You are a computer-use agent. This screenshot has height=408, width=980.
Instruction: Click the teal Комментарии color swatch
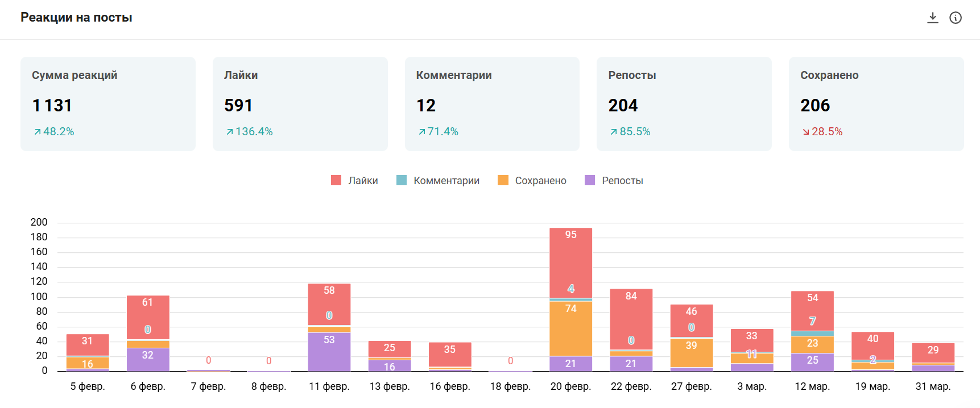[x=402, y=181]
